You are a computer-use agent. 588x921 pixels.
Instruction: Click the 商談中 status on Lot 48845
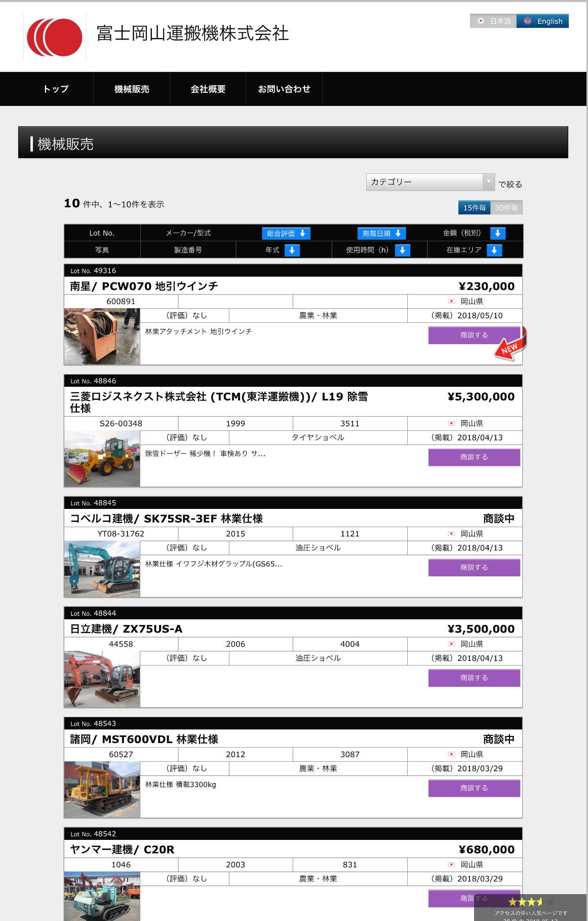point(499,519)
